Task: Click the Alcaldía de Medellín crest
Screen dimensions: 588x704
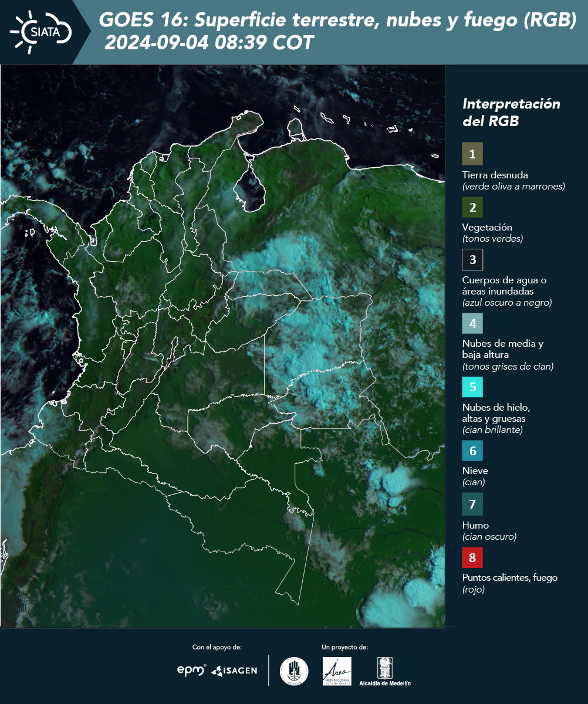Action: tap(385, 672)
